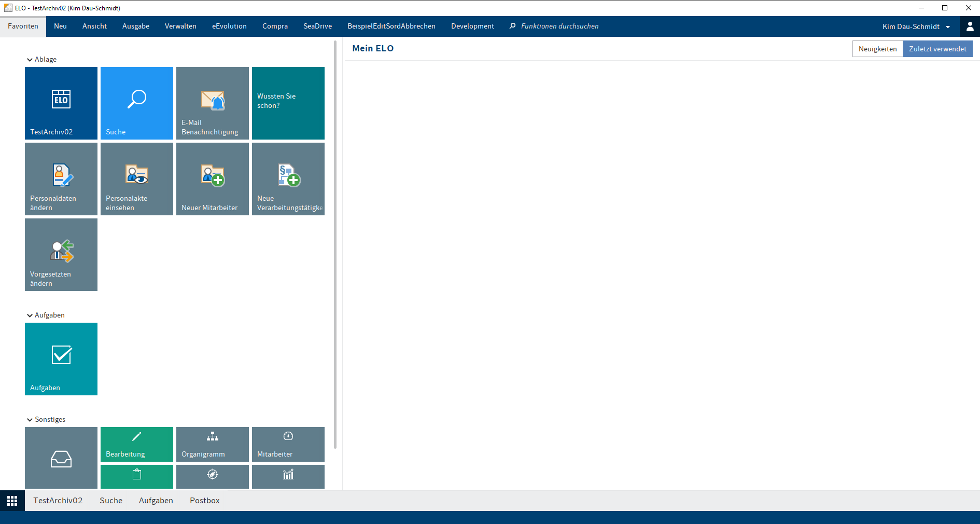This screenshot has width=980, height=524.
Task: Click the bar chart icon tile
Action: pos(288,477)
